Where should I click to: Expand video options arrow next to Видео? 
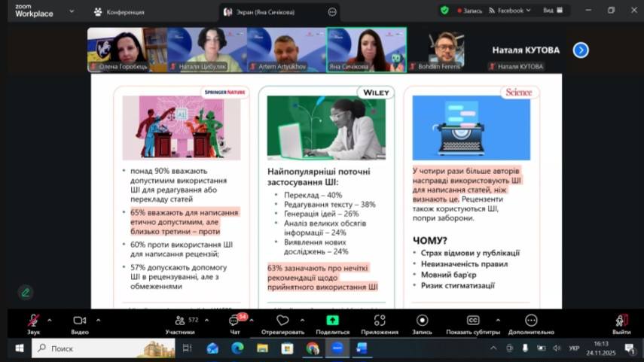98,320
